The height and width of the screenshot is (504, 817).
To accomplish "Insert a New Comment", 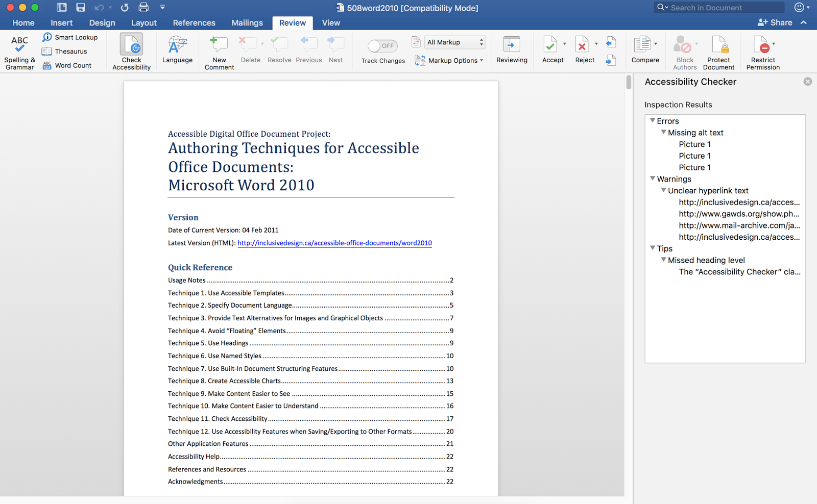I will point(218,51).
